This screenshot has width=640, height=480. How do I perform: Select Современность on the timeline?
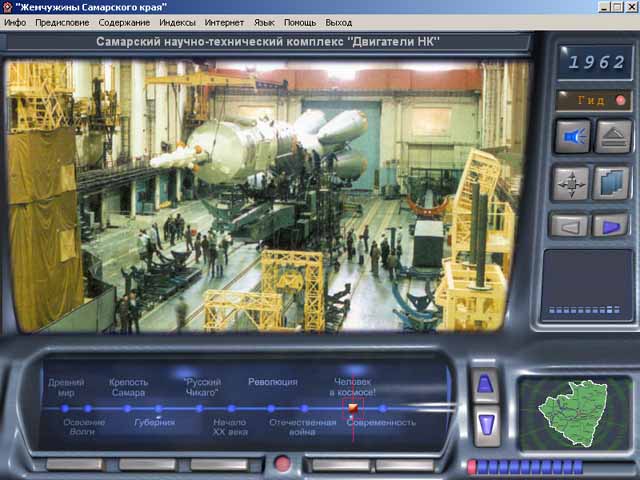tap(381, 422)
